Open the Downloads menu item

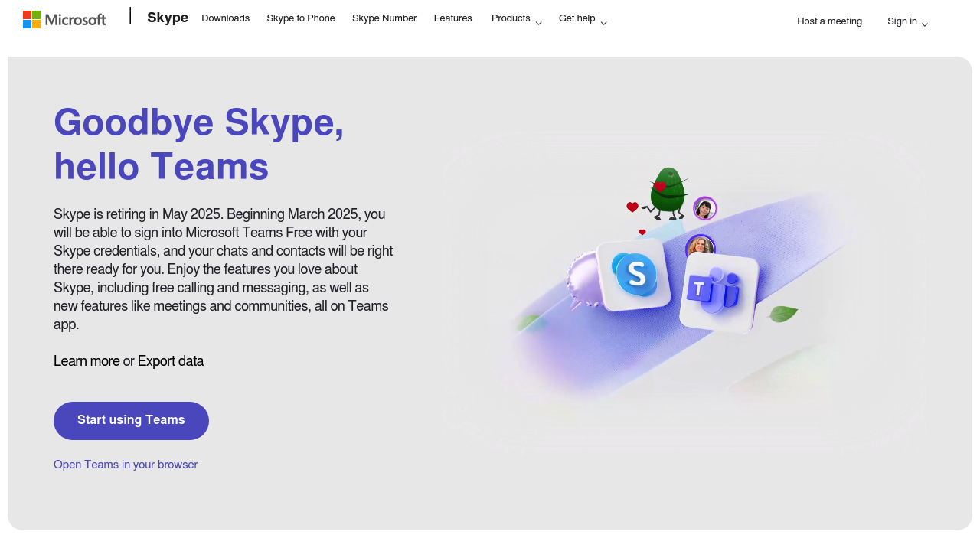click(x=226, y=18)
